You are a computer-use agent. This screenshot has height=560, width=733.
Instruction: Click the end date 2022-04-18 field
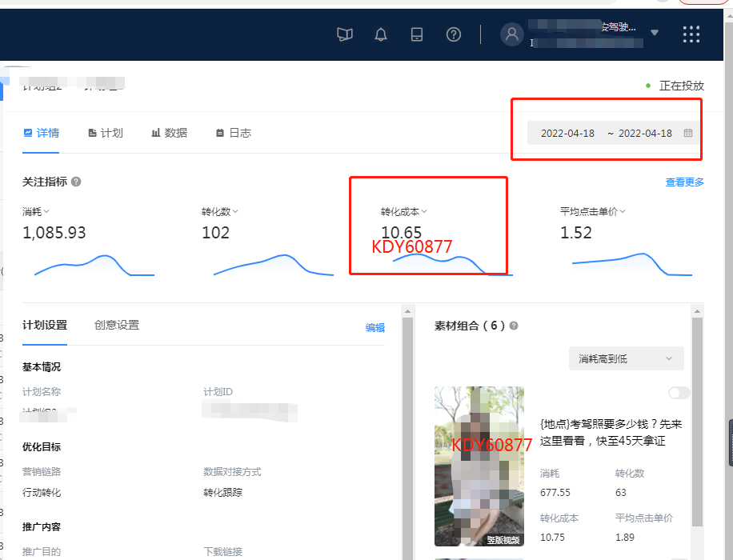click(645, 134)
